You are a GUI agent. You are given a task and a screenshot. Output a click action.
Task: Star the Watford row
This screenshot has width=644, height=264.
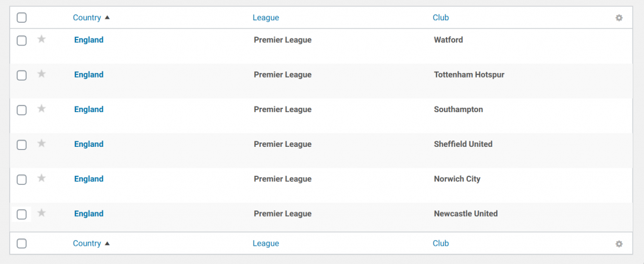click(42, 39)
